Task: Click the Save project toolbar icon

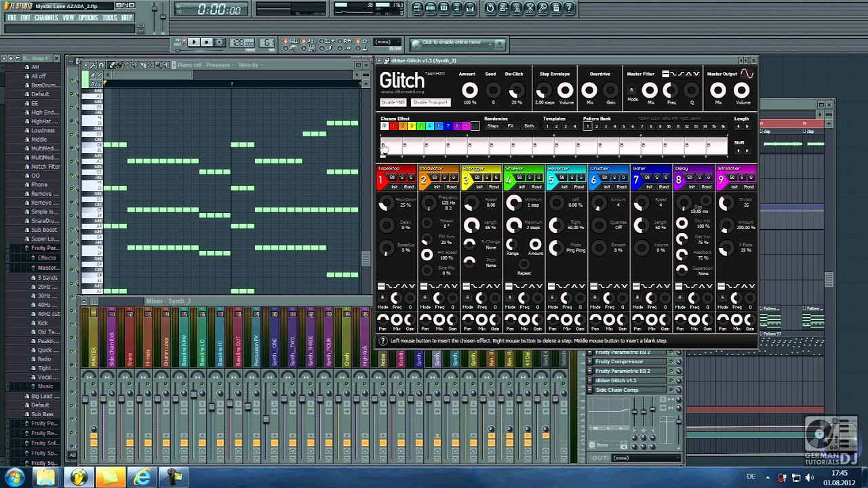Action: pyautogui.click(x=503, y=8)
